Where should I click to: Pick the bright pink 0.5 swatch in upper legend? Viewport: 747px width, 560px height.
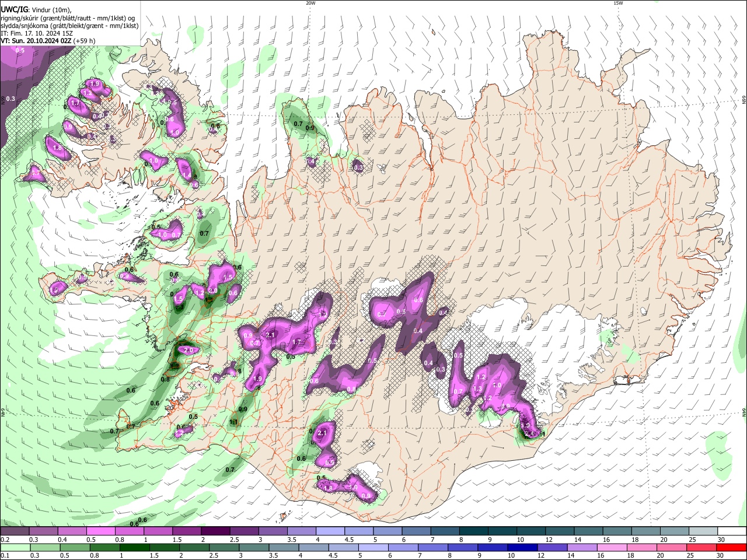tap(101, 531)
